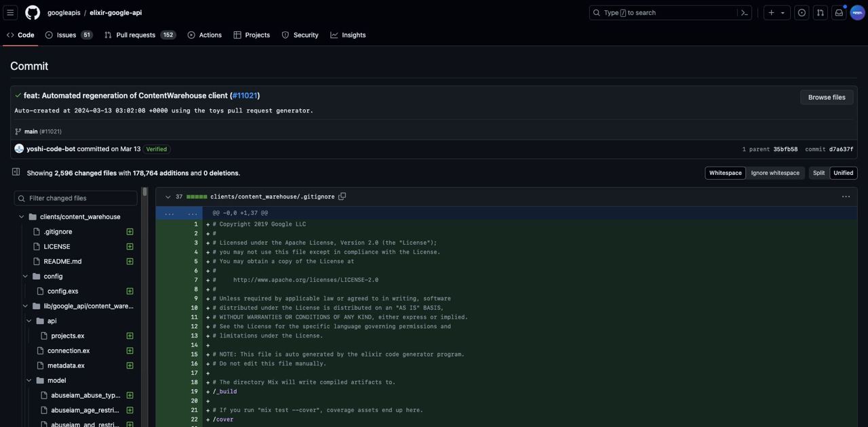Screen dimensions: 868x427
Task: Collapse the .gitignore file diff
Action: tap(167, 197)
